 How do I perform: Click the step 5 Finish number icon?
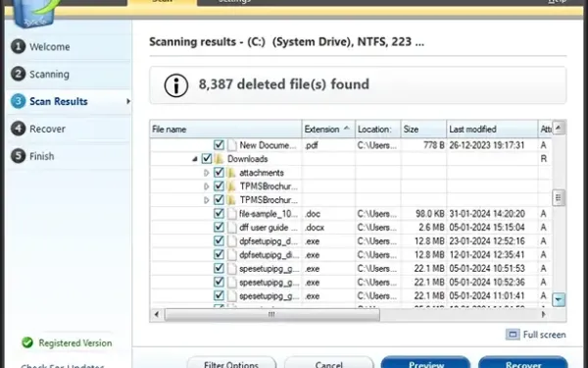18,156
